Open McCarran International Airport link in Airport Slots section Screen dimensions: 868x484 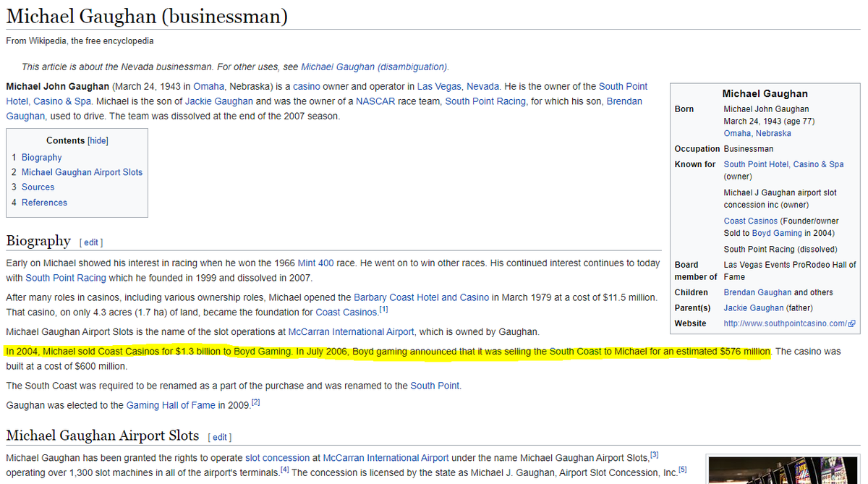click(x=386, y=458)
